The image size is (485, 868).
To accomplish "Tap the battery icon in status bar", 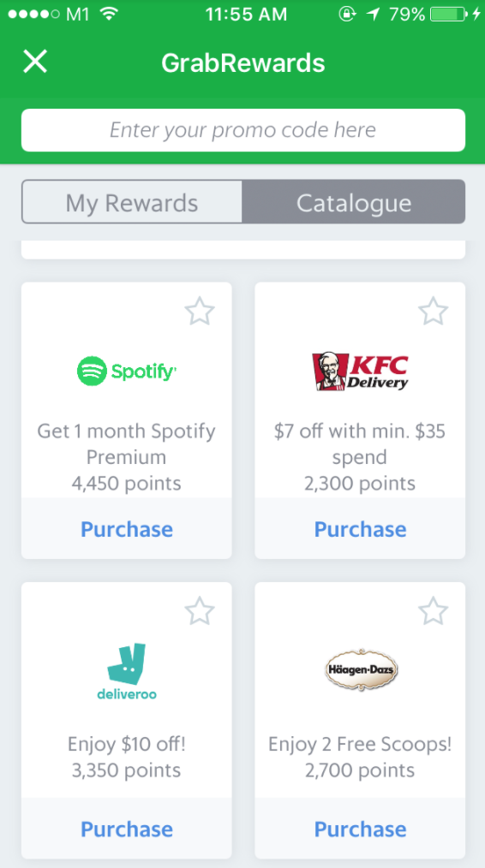I will [449, 14].
